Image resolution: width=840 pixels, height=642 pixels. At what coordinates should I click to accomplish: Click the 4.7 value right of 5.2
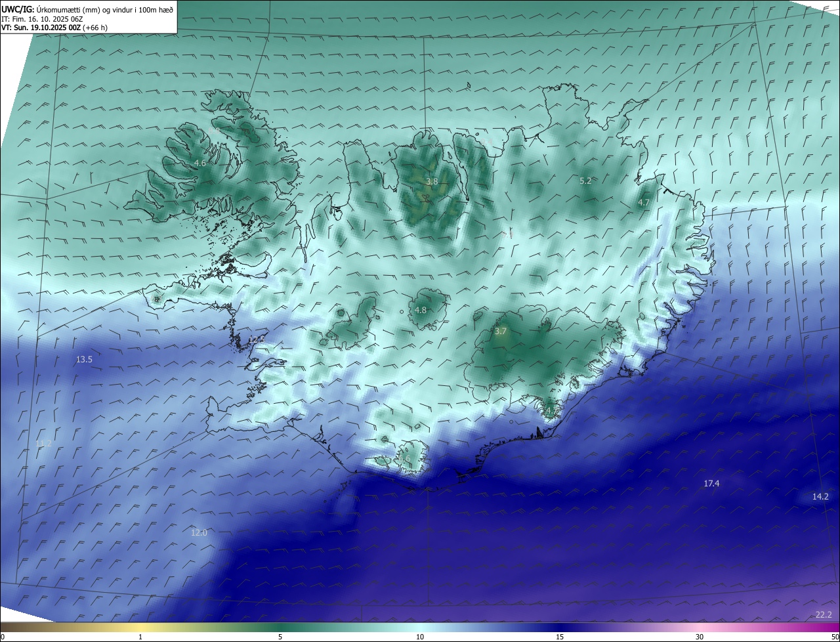pos(644,203)
